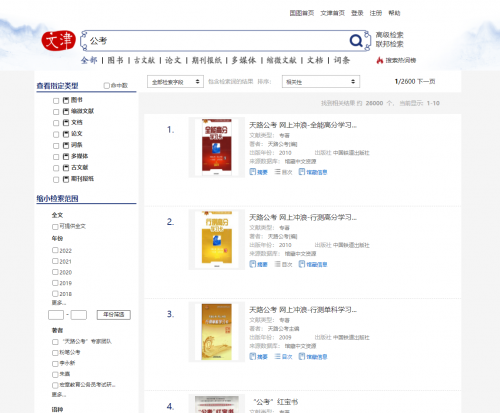
Task: Enable the 可提供全文 checkbox
Action: pyautogui.click(x=55, y=227)
